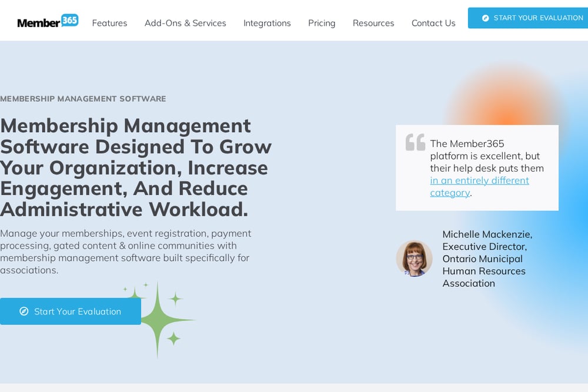Click the hero Start Your Evaluation button
This screenshot has height=392, width=588.
[x=71, y=311]
